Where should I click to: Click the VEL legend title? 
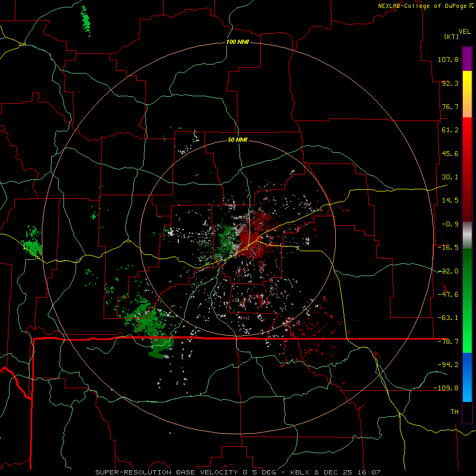[464, 32]
